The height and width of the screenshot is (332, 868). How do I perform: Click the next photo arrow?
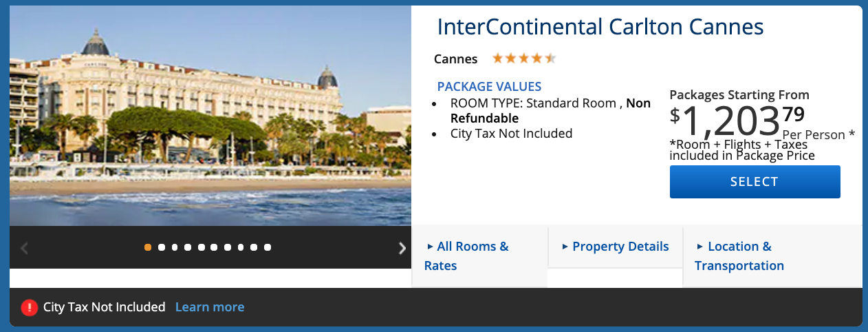[402, 248]
